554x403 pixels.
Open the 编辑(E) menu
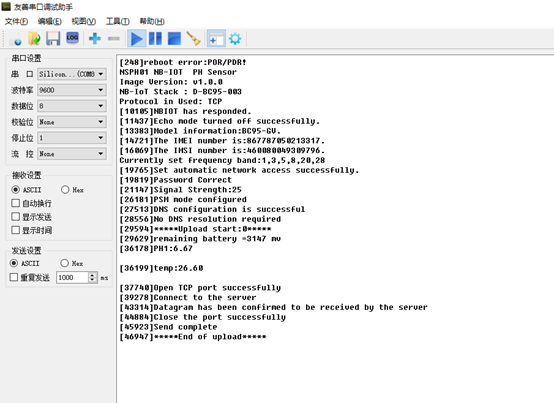49,22
